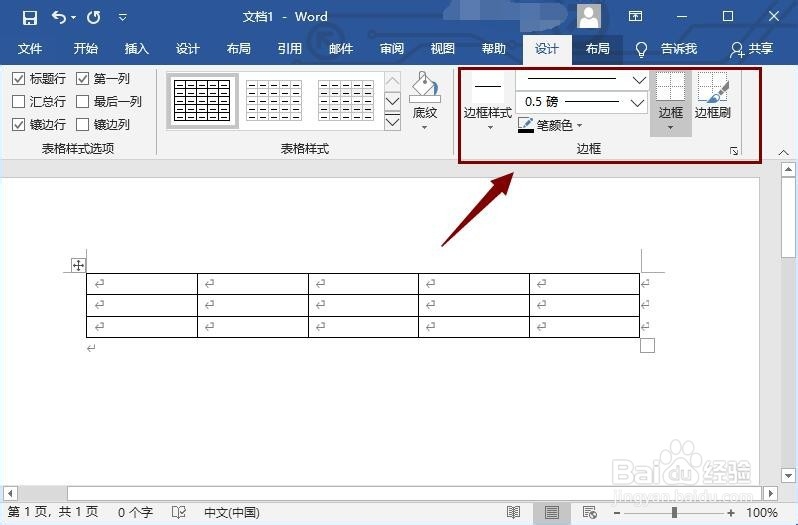Click the proofing check icon in status bar
Image resolution: width=798 pixels, height=525 pixels.
point(179,512)
